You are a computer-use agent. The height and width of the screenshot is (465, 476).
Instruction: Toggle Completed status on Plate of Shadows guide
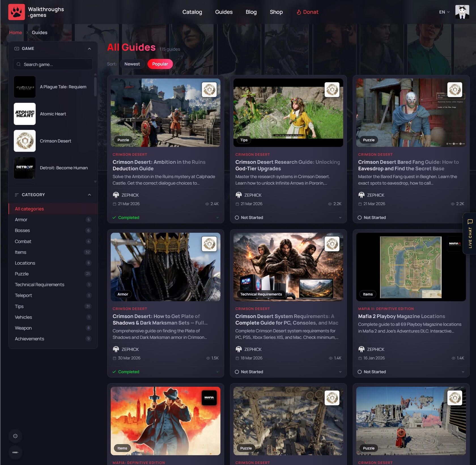tap(126, 372)
